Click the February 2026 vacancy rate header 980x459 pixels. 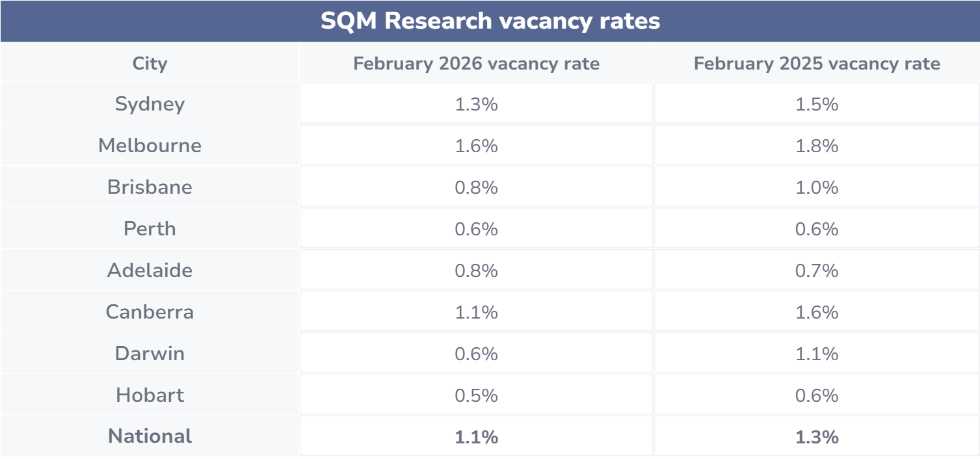pyautogui.click(x=476, y=63)
